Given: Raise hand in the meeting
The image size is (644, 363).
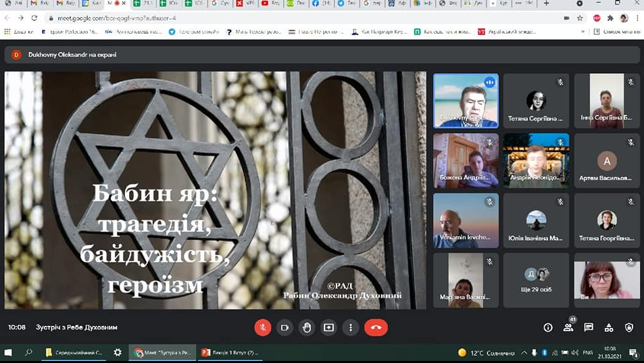Looking at the screenshot, I should (x=307, y=327).
